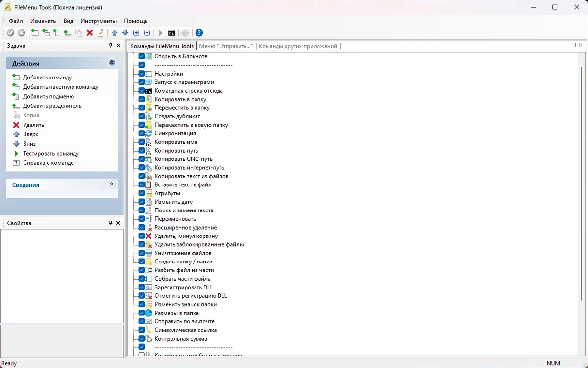Click the icon of Синхронизация command
This screenshot has width=588, height=368.
point(149,133)
